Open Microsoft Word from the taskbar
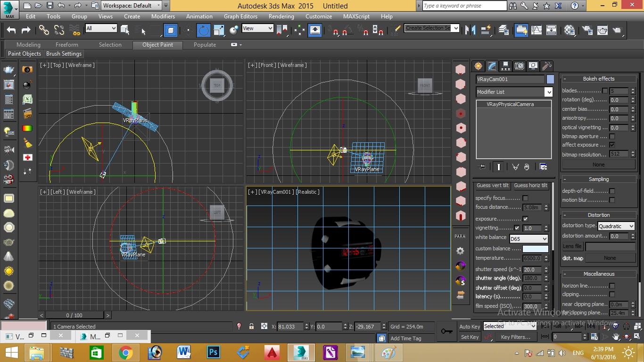This screenshot has width=644, height=362. [184, 352]
